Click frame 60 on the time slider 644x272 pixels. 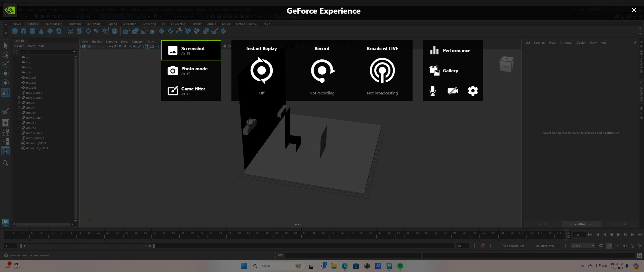(x=286, y=235)
